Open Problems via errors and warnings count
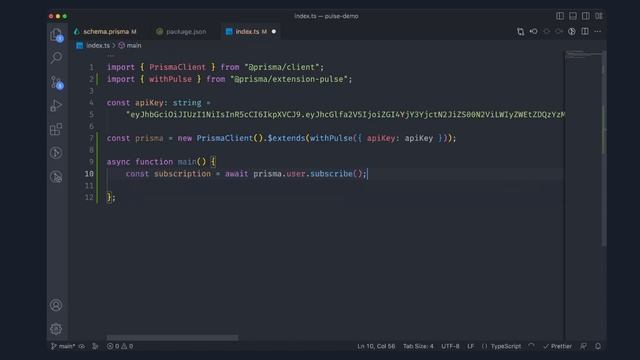Screen dimensions: 640x360 click(x=120, y=346)
